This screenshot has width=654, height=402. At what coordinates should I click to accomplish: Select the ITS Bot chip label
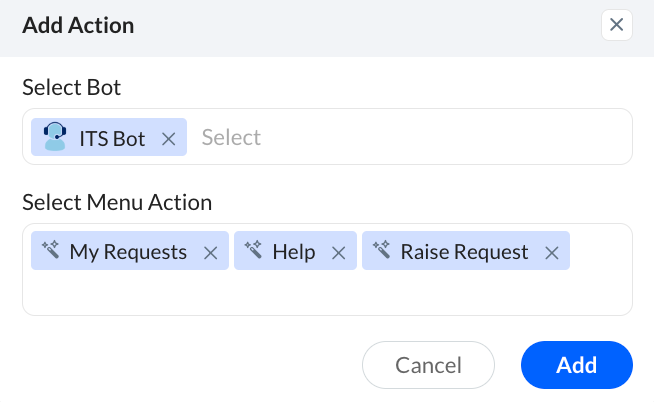[x=112, y=138]
